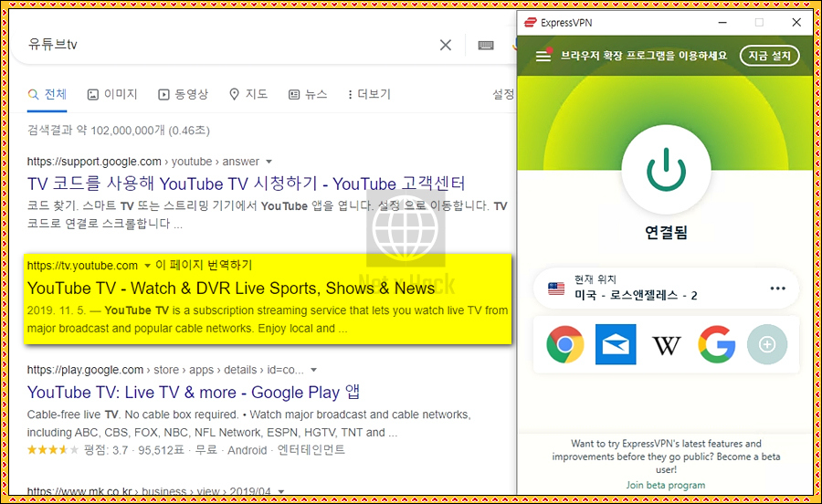Open the on-screen keyboard icon in search bar
This screenshot has width=822, height=504.
pyautogui.click(x=486, y=45)
